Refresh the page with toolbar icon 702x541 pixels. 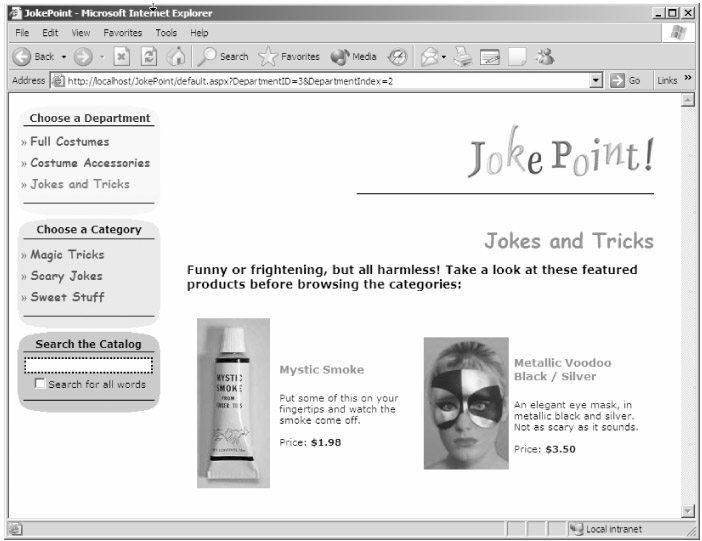click(147, 57)
